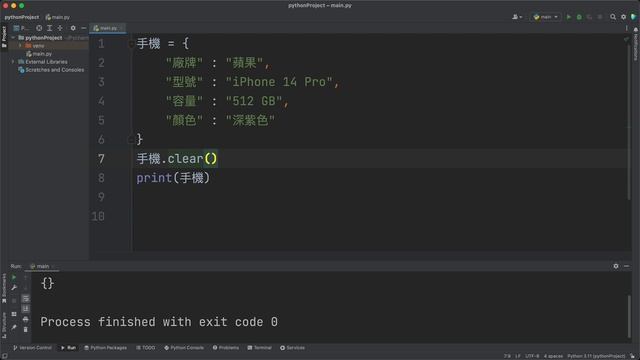Click Python 3.11 interpreter in status bar
Viewport: 640px width, 360px height.
pyautogui.click(x=596, y=356)
